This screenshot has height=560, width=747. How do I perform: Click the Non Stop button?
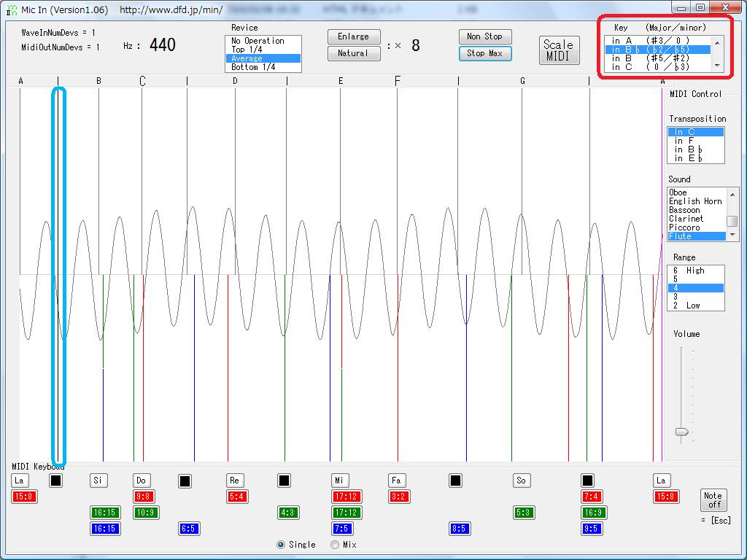point(485,36)
